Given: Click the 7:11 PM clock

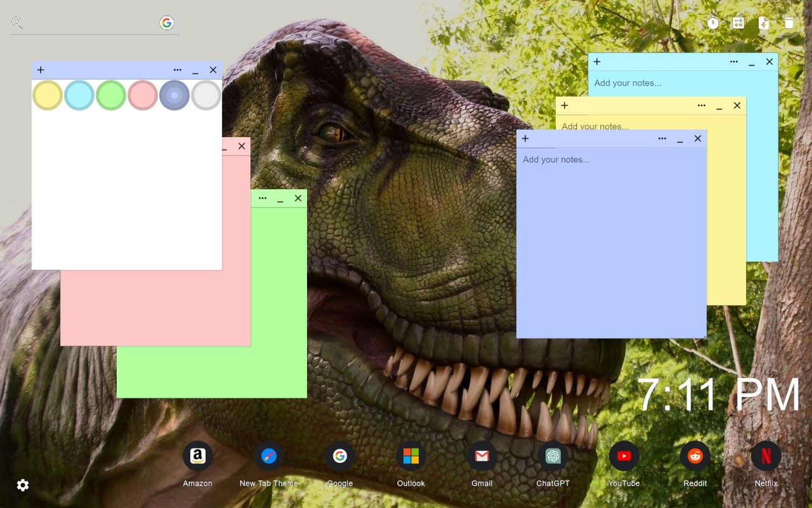Looking at the screenshot, I should coord(719,395).
